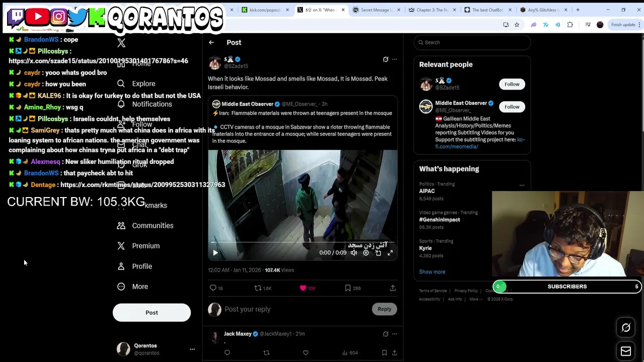Open Pillcosbys x.com link in chat
Image resolution: width=644 pixels, height=362 pixels.
click(x=98, y=61)
